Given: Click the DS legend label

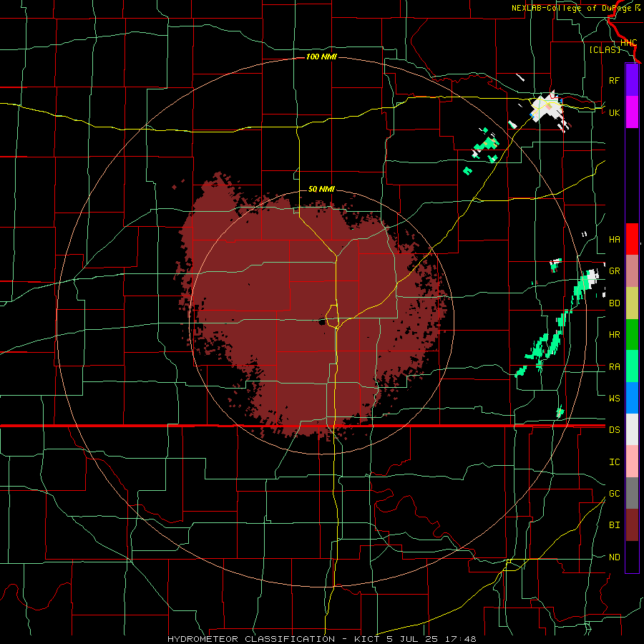Looking at the screenshot, I should (x=614, y=430).
